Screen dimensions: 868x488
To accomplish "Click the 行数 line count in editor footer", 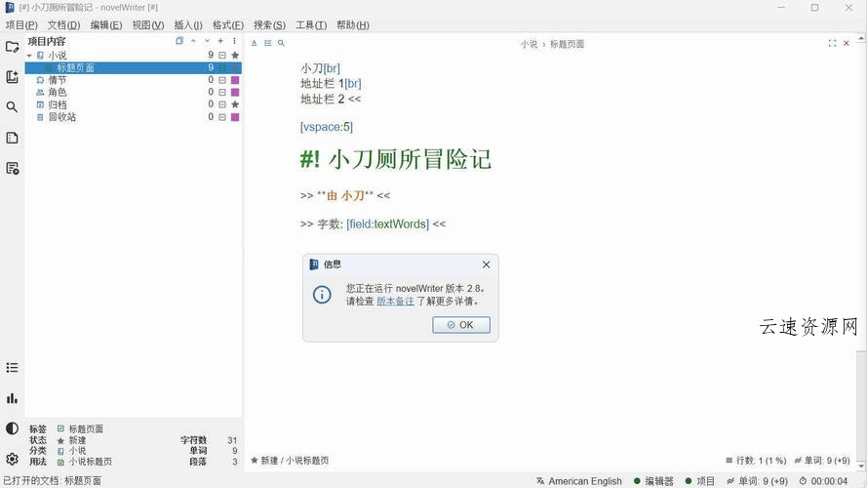I will (x=756, y=461).
